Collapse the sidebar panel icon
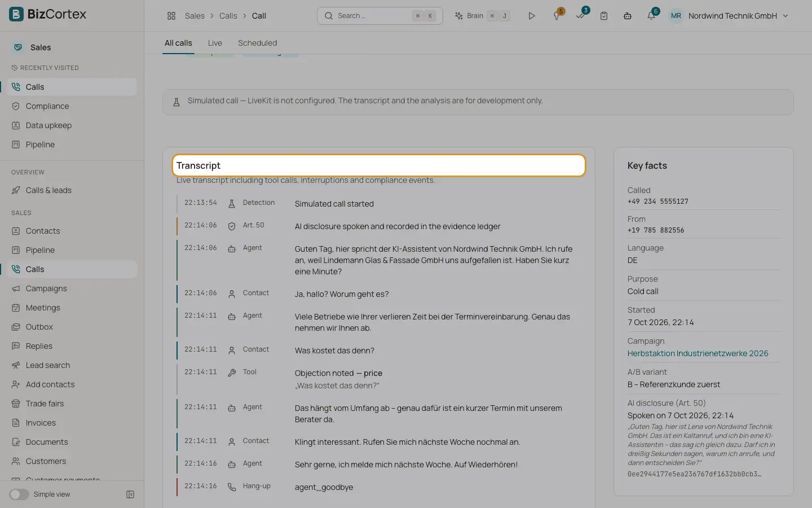The height and width of the screenshot is (508, 812). [x=130, y=494]
